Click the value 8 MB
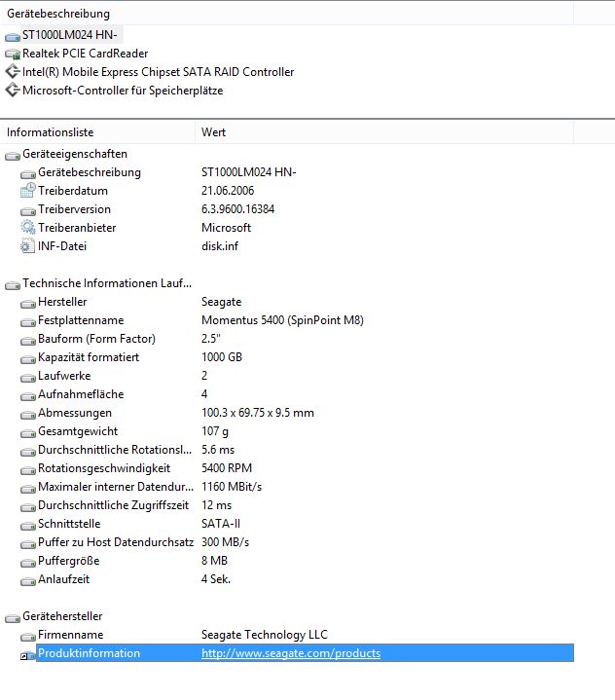This screenshot has width=615, height=700. click(215, 561)
